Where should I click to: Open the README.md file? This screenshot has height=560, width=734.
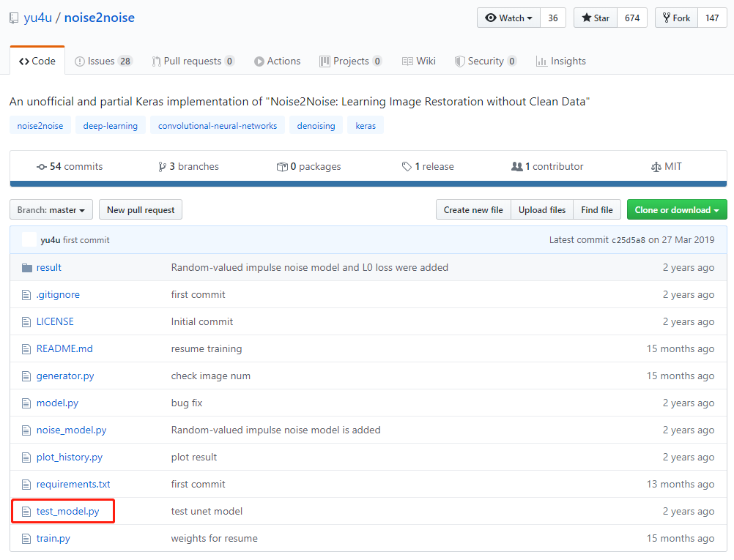click(64, 349)
